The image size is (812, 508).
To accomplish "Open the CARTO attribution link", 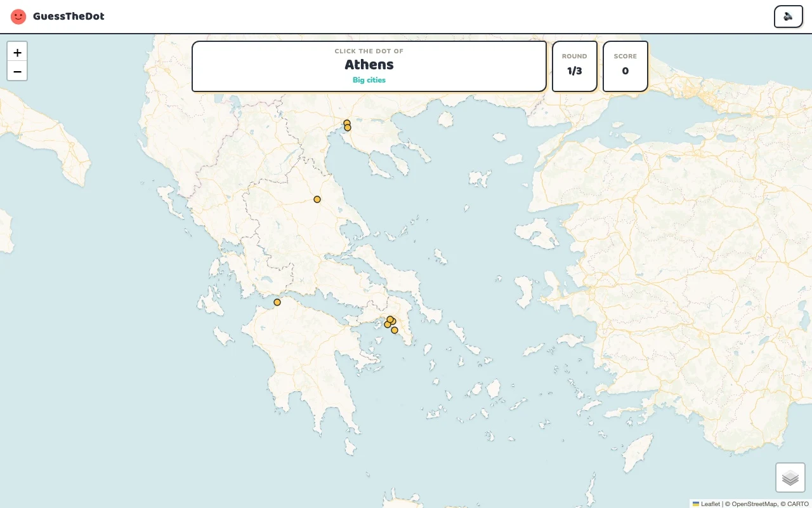I will coord(798,504).
